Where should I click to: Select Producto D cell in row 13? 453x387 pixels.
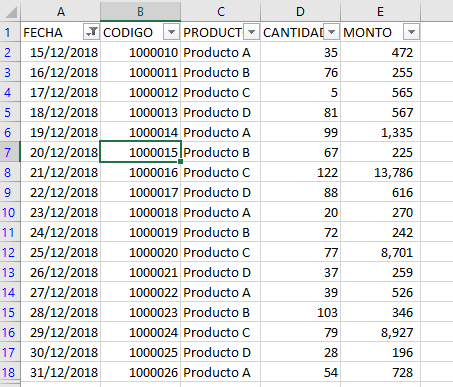(x=220, y=272)
